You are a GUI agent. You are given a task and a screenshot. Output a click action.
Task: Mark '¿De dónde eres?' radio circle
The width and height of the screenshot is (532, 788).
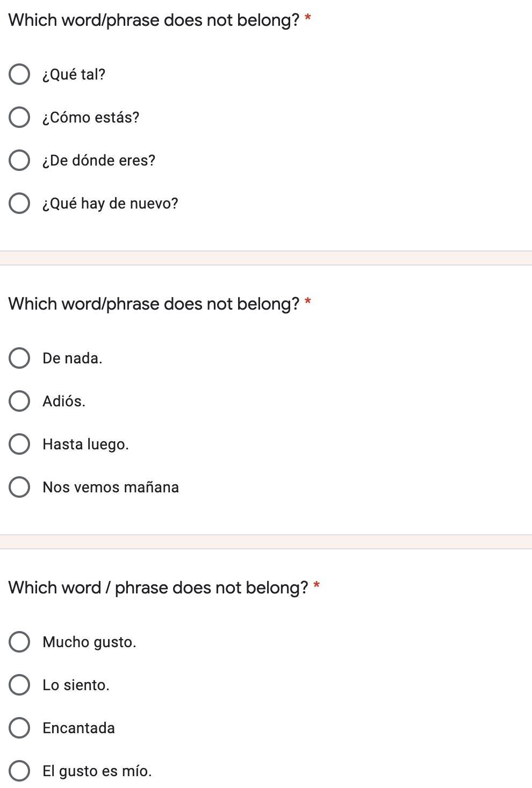[19, 160]
